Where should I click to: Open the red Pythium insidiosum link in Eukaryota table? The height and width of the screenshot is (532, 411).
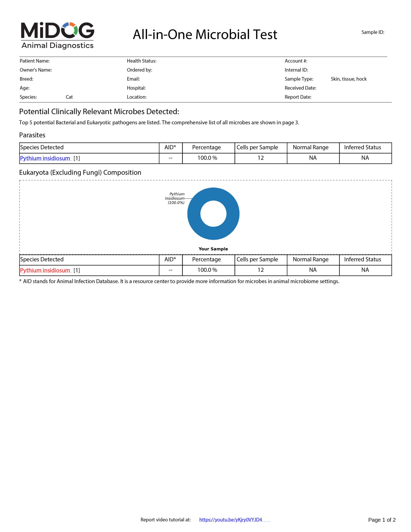(x=45, y=270)
